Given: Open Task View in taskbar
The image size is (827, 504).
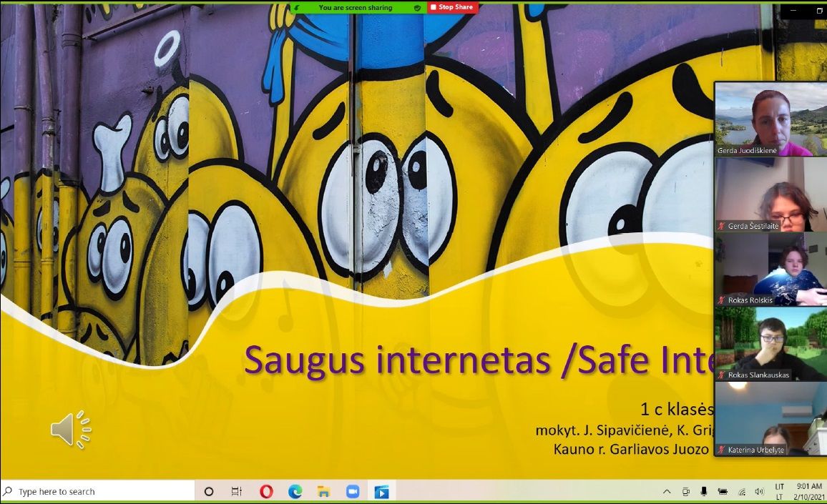Looking at the screenshot, I should [x=237, y=491].
